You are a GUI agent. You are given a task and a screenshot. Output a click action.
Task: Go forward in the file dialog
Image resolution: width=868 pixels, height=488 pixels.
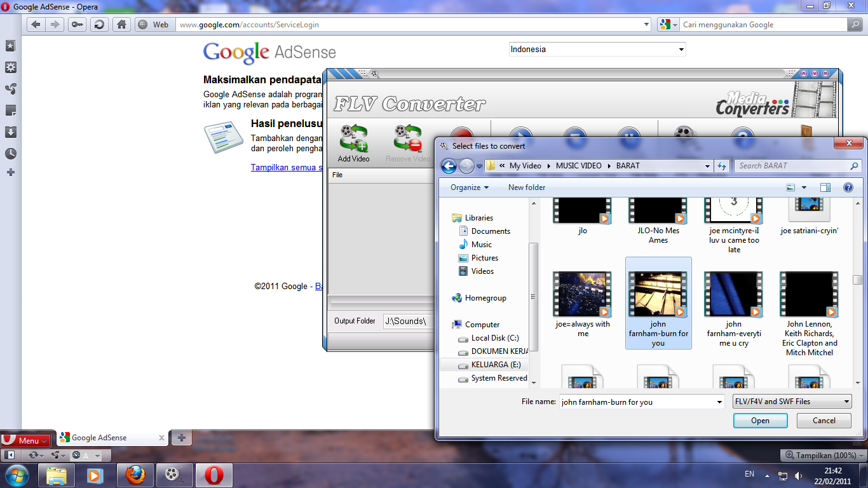(x=466, y=166)
